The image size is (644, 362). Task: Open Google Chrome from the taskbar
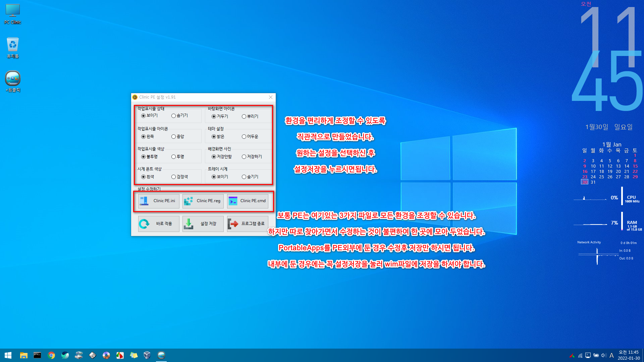click(x=51, y=355)
